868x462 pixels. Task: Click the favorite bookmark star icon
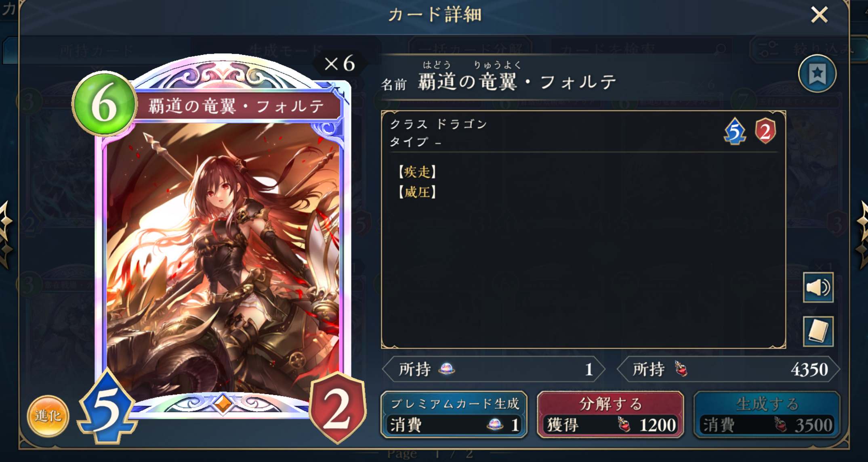(x=817, y=74)
